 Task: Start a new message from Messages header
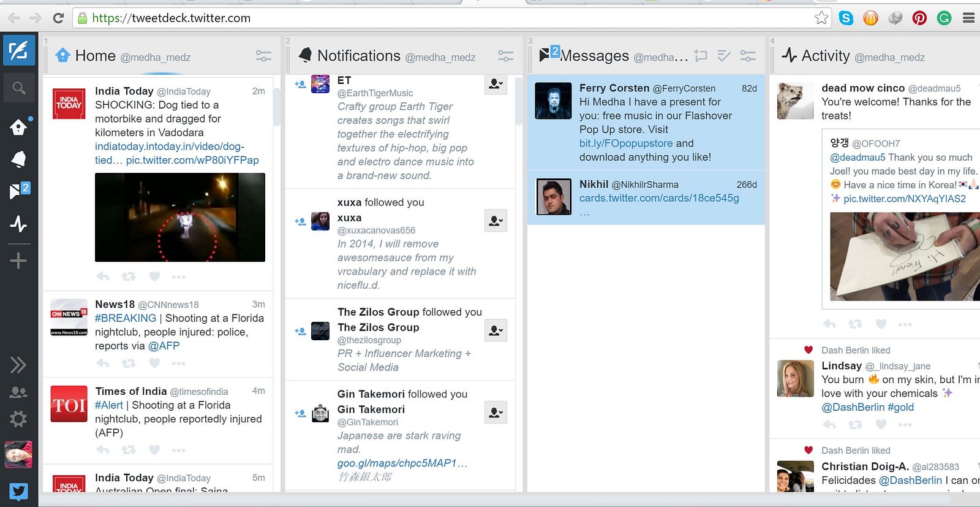701,56
